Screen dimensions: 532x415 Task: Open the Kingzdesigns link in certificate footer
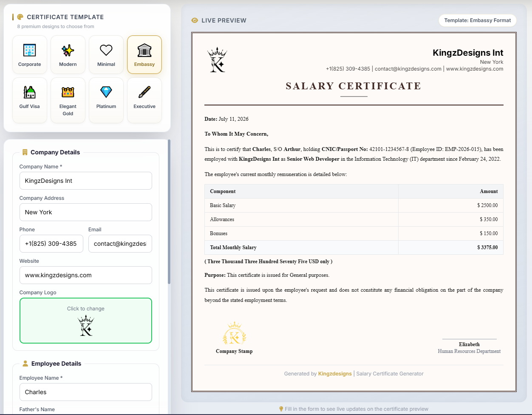[335, 374]
